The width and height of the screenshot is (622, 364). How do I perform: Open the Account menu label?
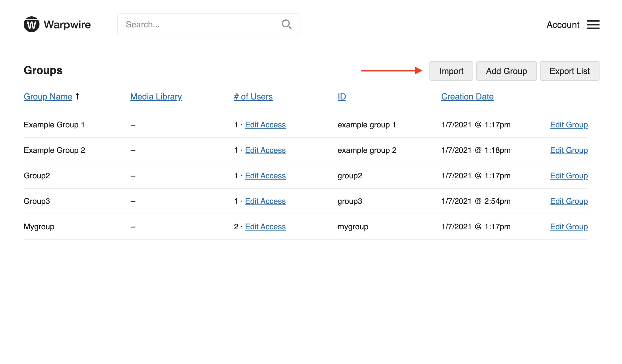click(563, 25)
